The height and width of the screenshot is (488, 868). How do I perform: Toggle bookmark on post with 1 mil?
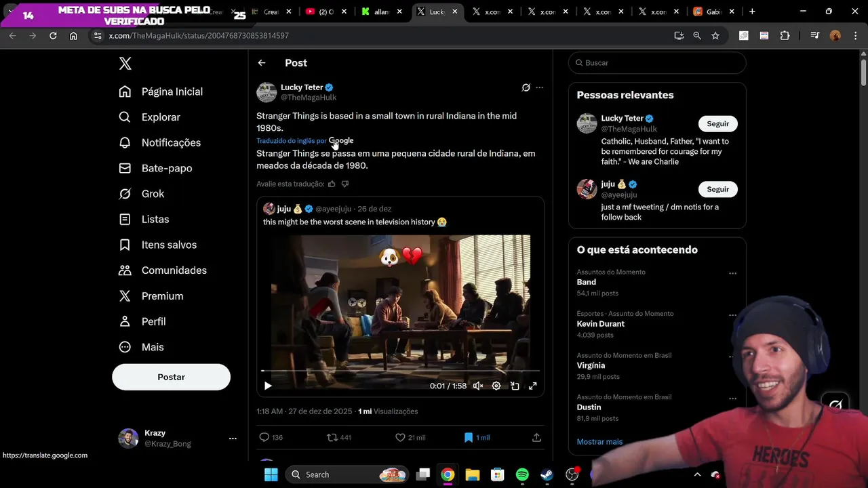468,438
